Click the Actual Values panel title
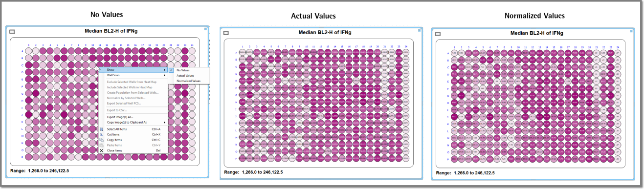Image resolution: width=644 pixels, height=189 pixels. point(325,33)
